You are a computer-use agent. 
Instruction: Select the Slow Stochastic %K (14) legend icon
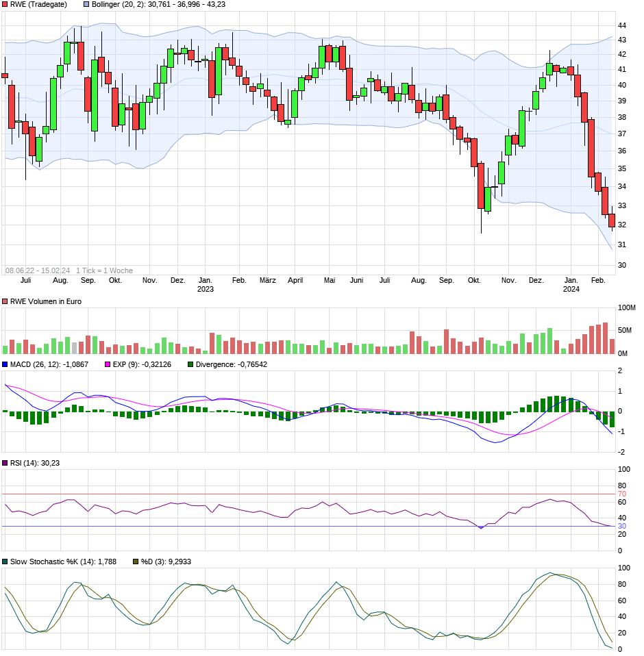click(5, 560)
